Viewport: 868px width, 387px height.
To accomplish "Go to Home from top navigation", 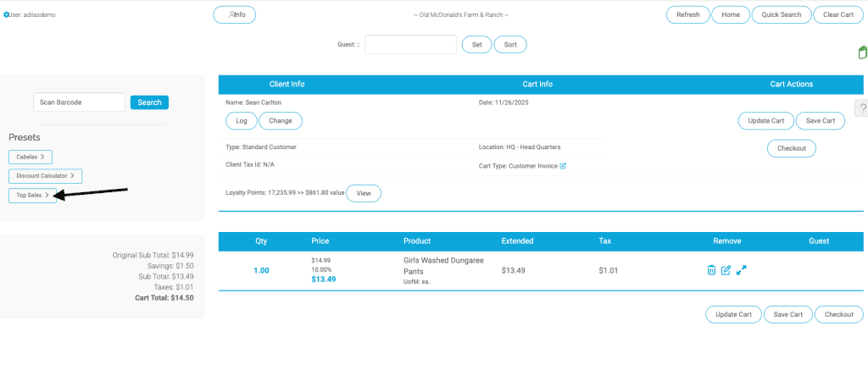I will 730,14.
